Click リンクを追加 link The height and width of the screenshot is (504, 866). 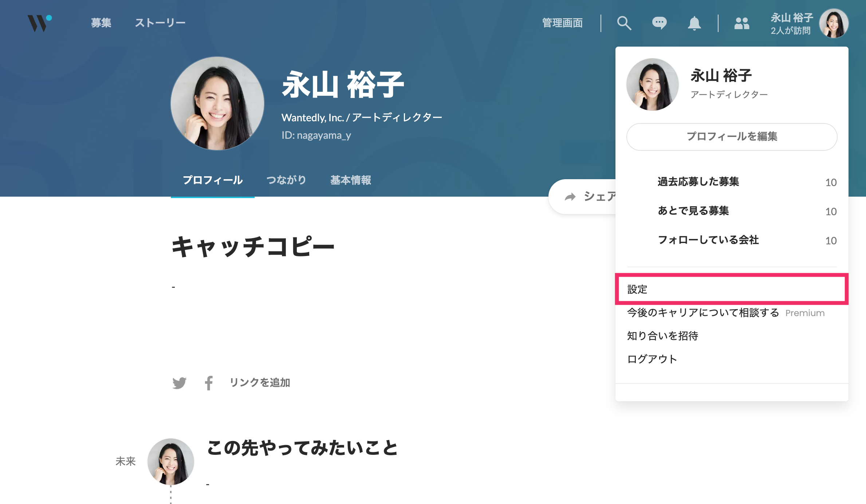point(260,382)
